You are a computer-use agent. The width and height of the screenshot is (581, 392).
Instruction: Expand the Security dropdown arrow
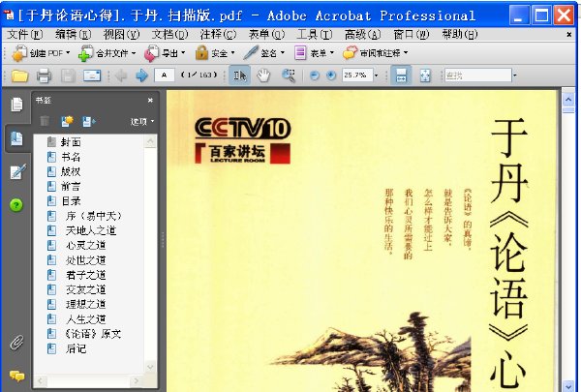(x=233, y=53)
